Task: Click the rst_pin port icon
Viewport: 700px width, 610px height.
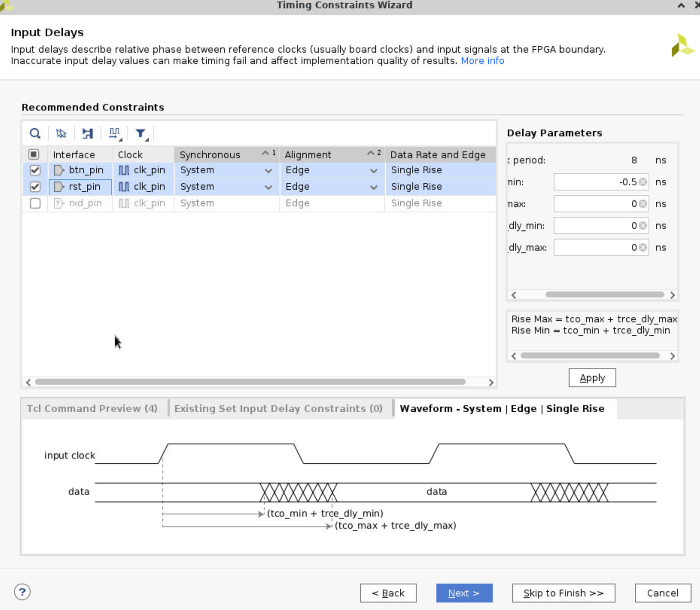Action: (59, 187)
